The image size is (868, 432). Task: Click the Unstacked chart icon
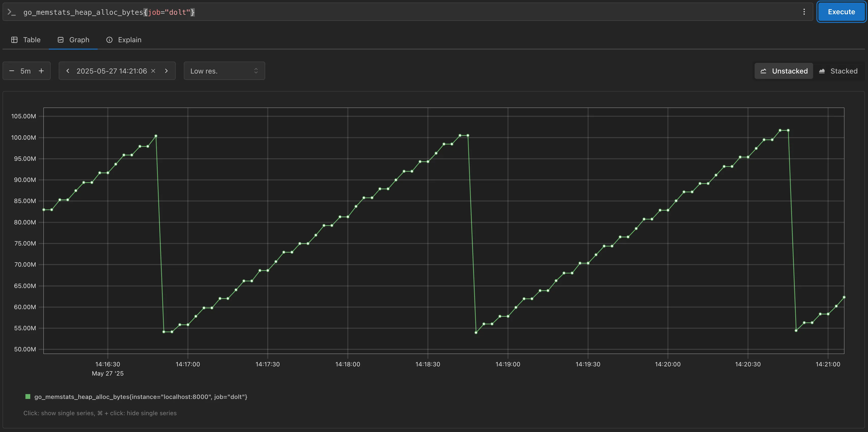point(764,71)
